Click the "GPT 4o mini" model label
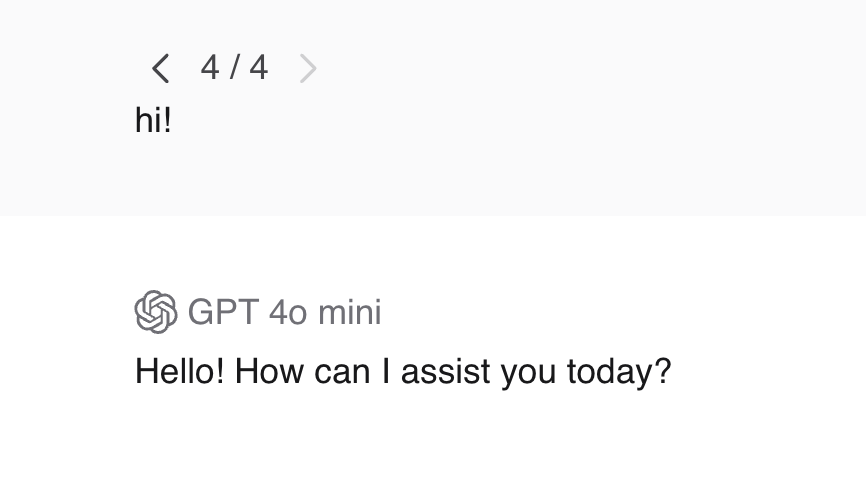 284,312
